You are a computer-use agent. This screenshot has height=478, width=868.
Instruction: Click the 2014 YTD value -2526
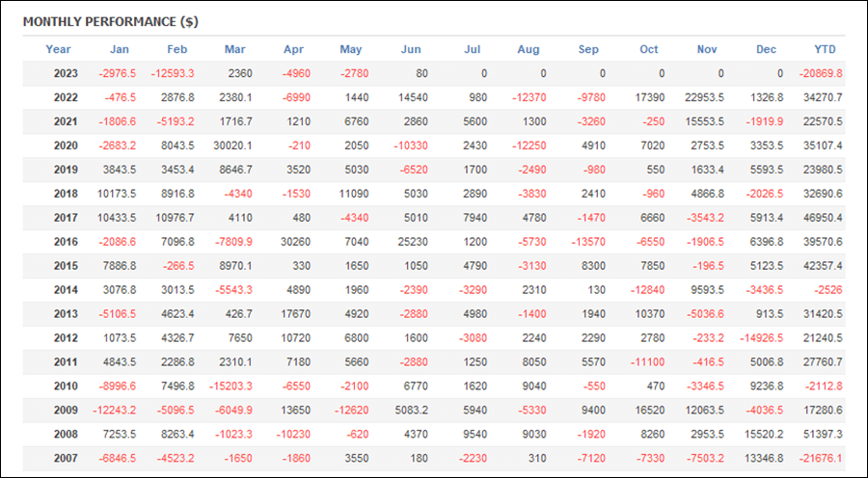(x=827, y=290)
